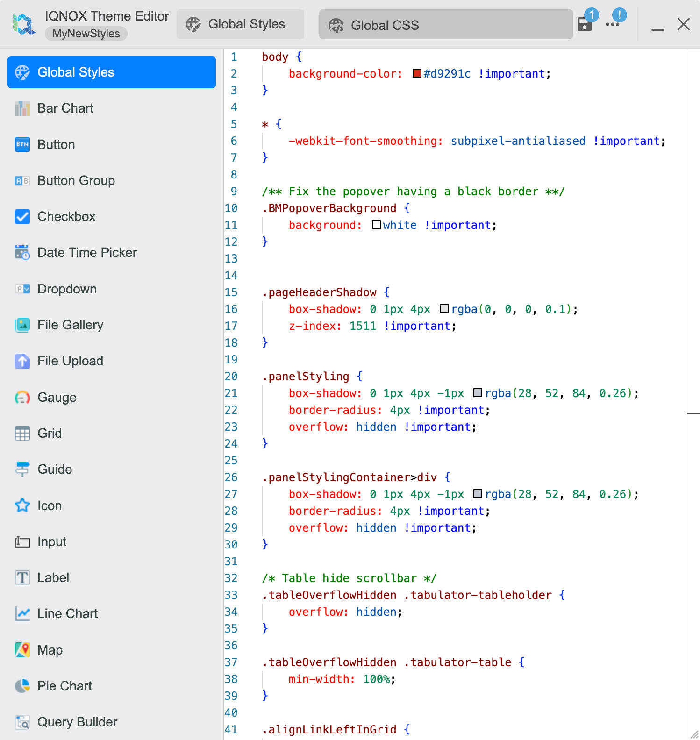The width and height of the screenshot is (700, 740).
Task: Open the Date Time Picker styles
Action: coord(87,253)
